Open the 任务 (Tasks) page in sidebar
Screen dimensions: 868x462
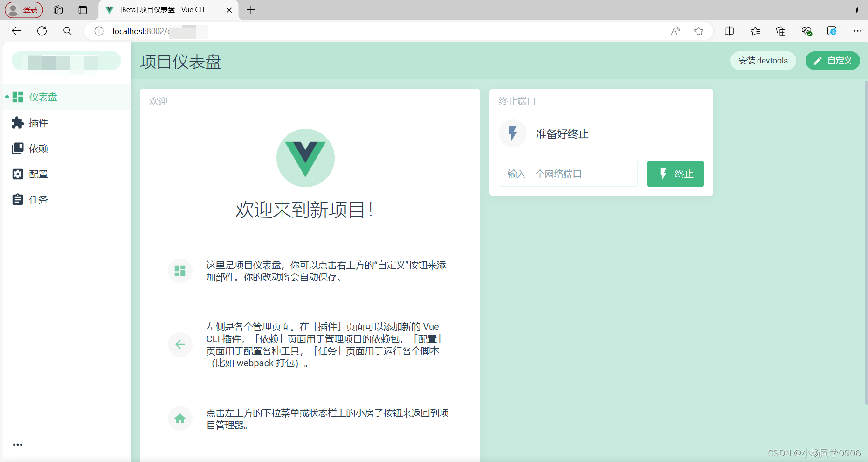click(38, 200)
